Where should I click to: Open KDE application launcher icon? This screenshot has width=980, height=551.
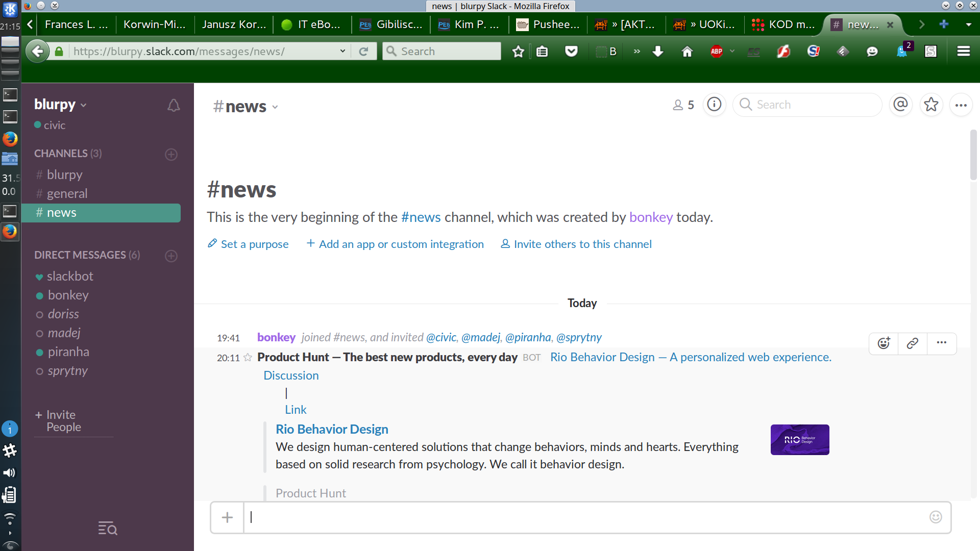tap(10, 9)
